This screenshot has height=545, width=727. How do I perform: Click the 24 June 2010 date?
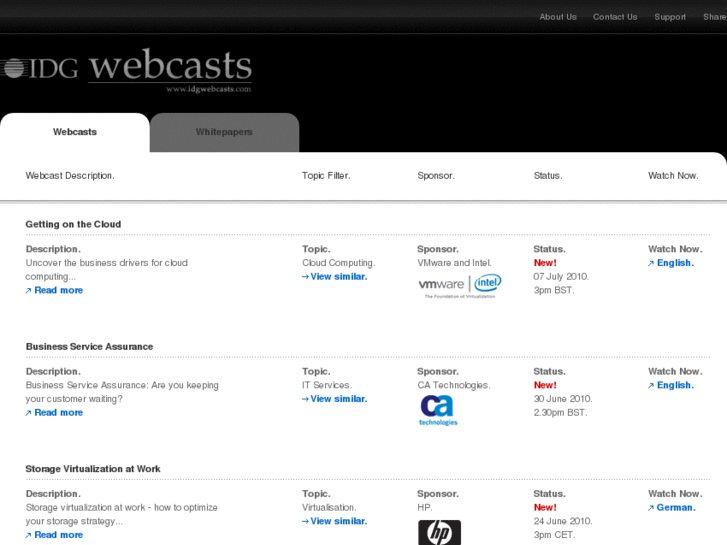[x=563, y=521]
